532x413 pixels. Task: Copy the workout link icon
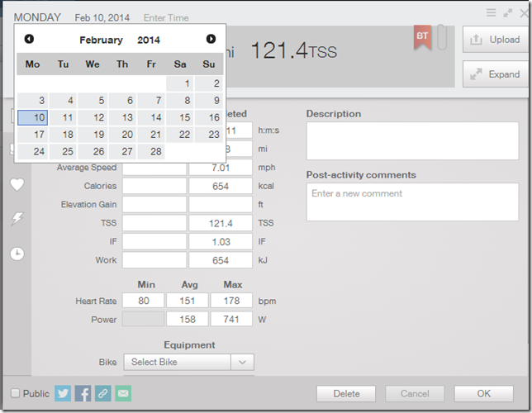102,393
